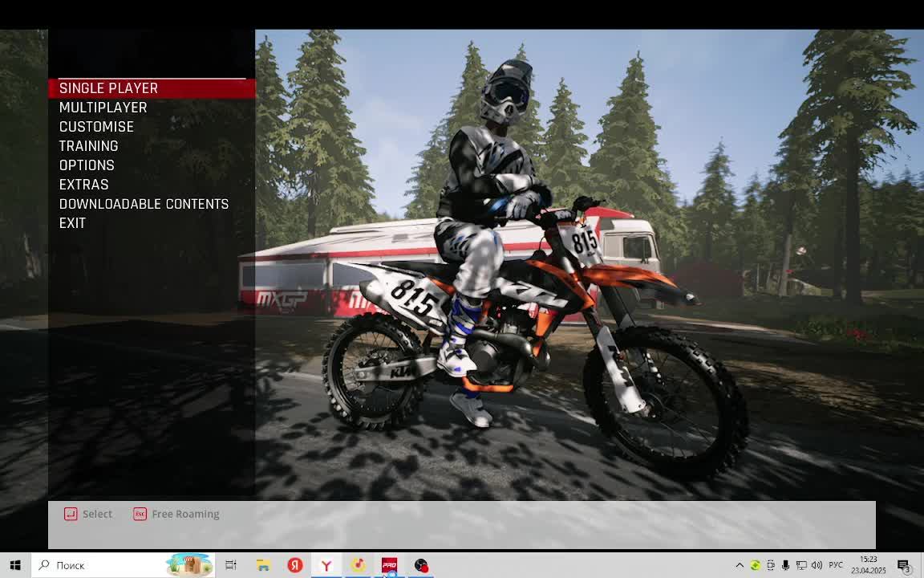
Task: Open the OPTIONS menu entry
Action: [87, 165]
